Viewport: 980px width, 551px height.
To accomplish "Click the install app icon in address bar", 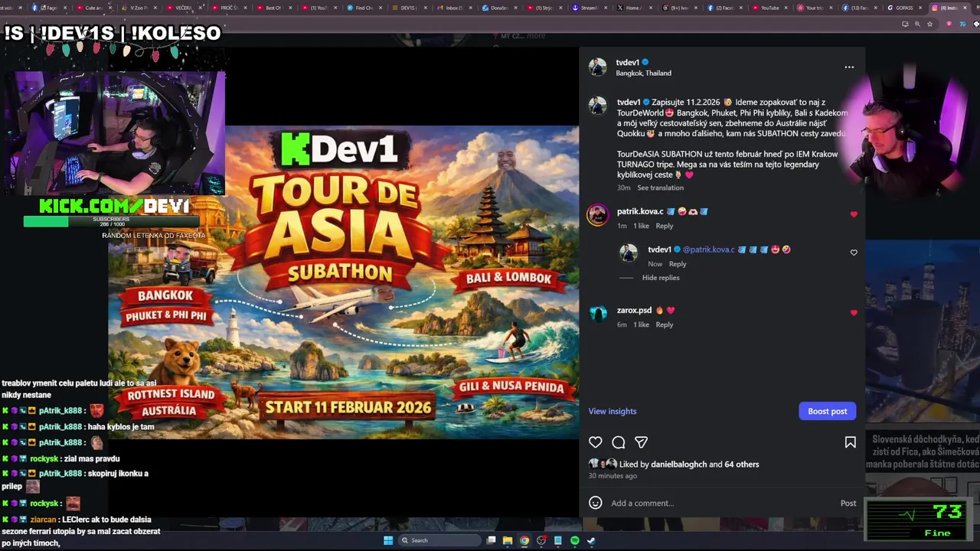I will click(905, 24).
